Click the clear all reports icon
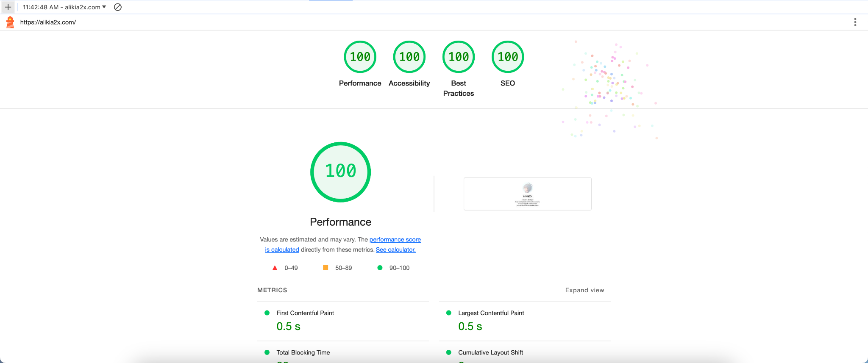Screen dimensions: 868x363 tap(118, 7)
